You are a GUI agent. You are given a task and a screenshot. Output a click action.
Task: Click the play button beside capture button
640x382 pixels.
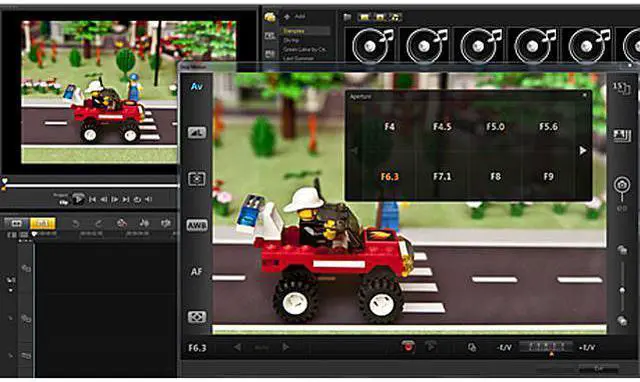[x=430, y=346]
